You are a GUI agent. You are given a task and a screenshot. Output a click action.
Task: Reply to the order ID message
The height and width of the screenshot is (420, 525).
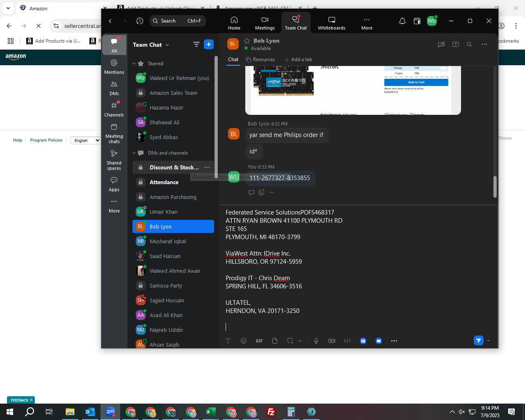[251, 192]
